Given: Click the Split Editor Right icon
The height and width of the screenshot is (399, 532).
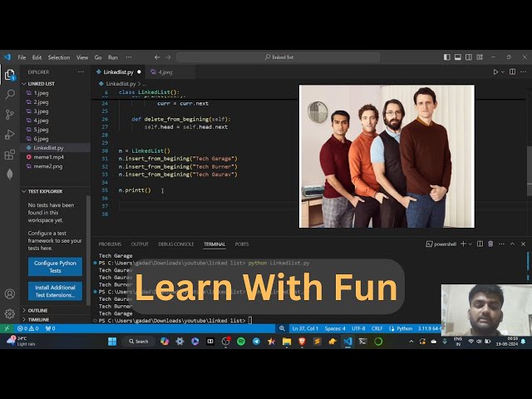Looking at the screenshot, I should click(512, 72).
